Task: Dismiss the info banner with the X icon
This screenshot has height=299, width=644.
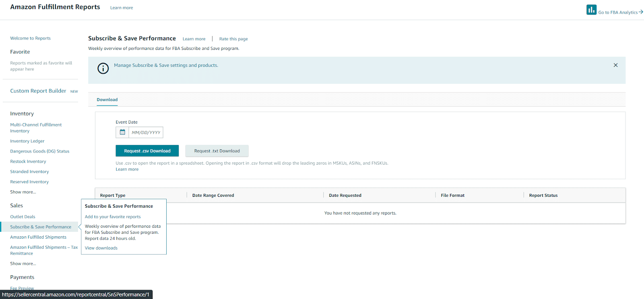Action: 615,65
